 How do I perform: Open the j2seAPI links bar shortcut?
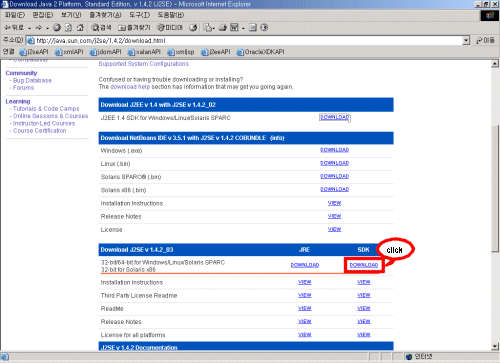[x=34, y=52]
